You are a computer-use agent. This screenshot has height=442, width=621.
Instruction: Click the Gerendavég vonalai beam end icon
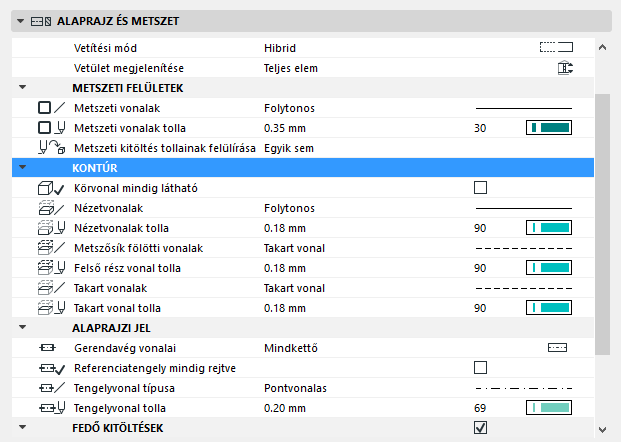(x=556, y=348)
